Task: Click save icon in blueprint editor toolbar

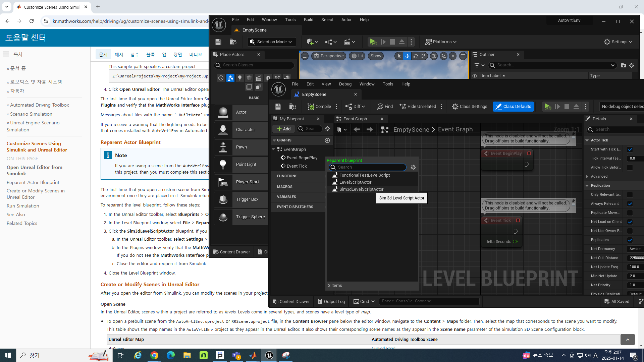Action: point(278,107)
